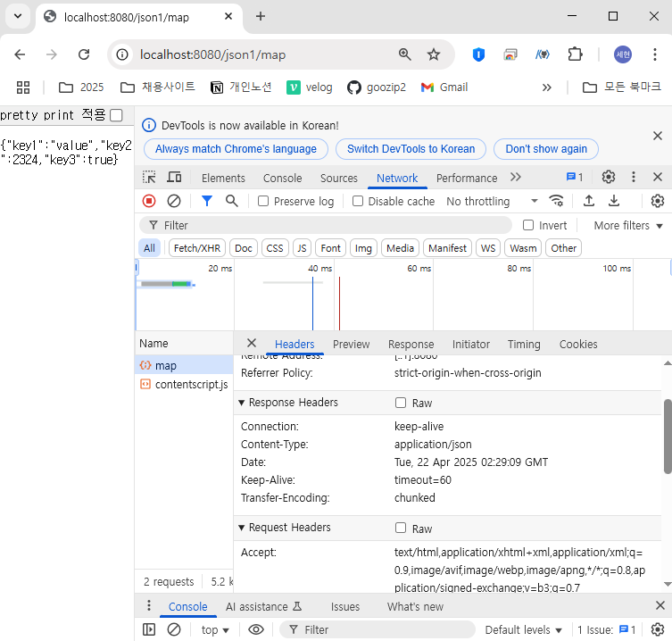Select the Doc filter chip
The image size is (672, 641).
pyautogui.click(x=244, y=248)
